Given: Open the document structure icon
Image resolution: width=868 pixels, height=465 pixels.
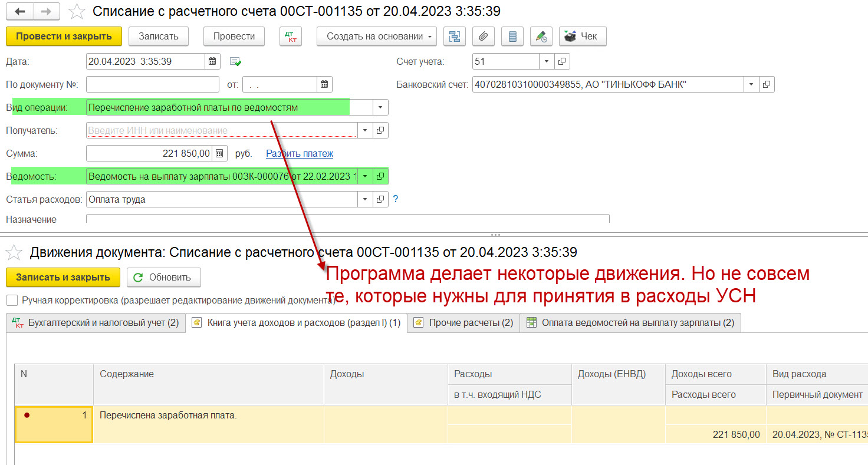Looking at the screenshot, I should click(454, 37).
